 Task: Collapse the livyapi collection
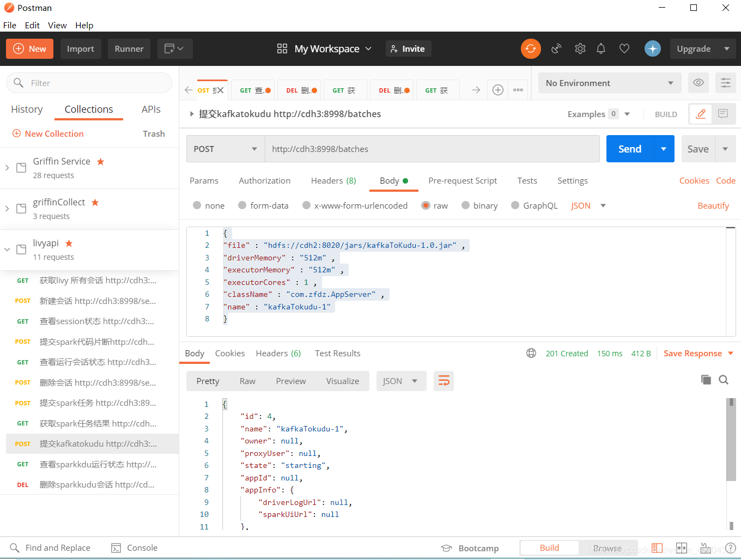pyautogui.click(x=7, y=249)
